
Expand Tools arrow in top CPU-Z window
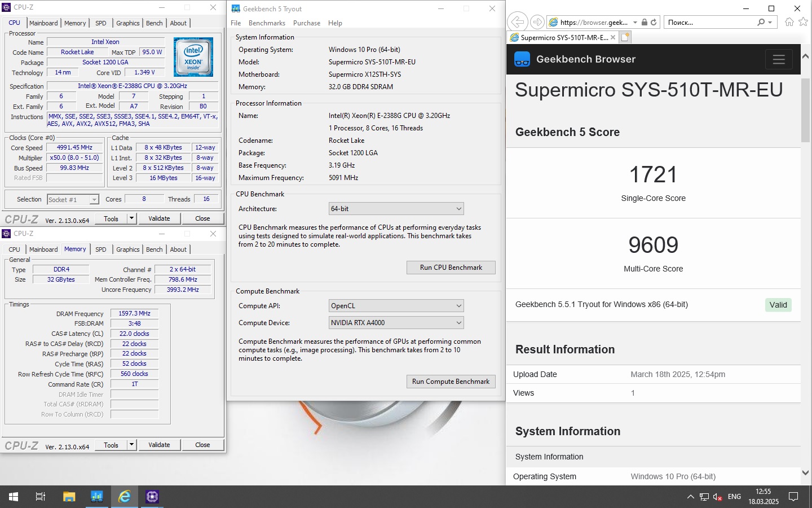point(131,218)
